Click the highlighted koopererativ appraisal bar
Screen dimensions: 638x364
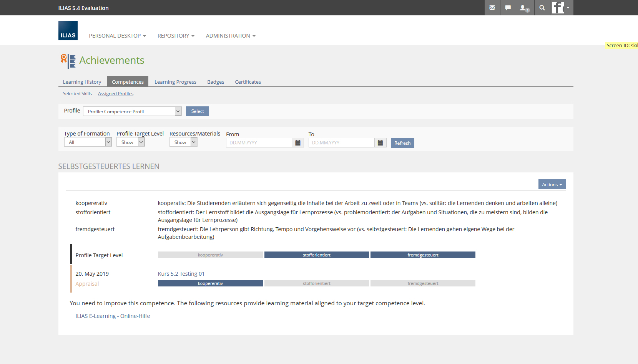pos(210,283)
